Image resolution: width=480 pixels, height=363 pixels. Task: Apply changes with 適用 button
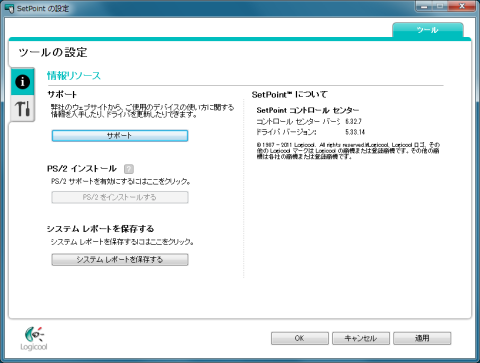pyautogui.click(x=422, y=338)
